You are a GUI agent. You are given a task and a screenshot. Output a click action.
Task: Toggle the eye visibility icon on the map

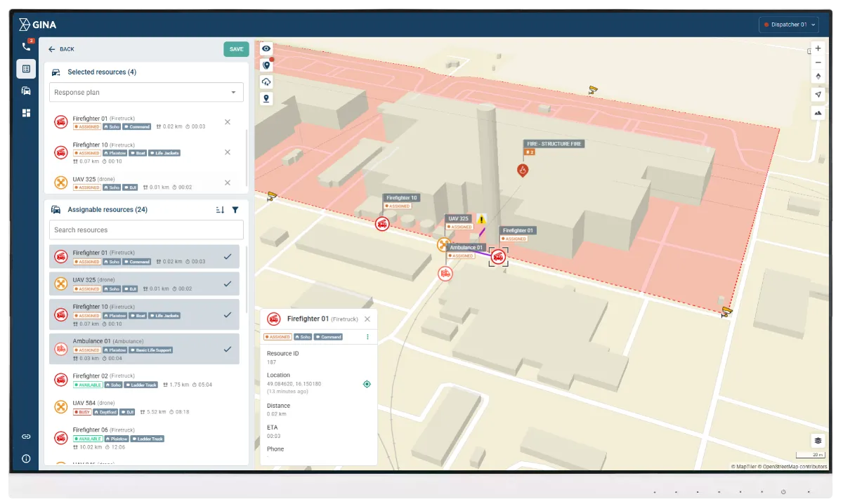point(266,48)
